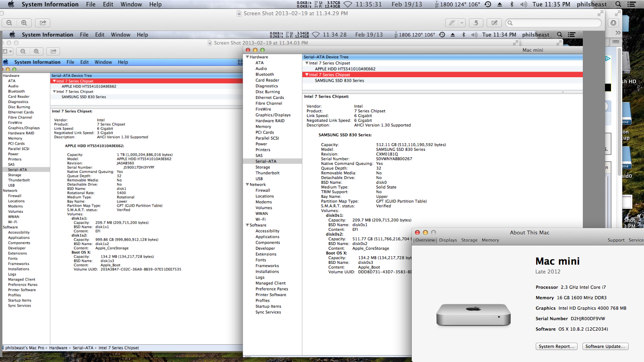Select the APPLE HDD HTS541010A9E662 row in the Mac mini device tree
Screen dimensions: 644x362
[442, 69]
